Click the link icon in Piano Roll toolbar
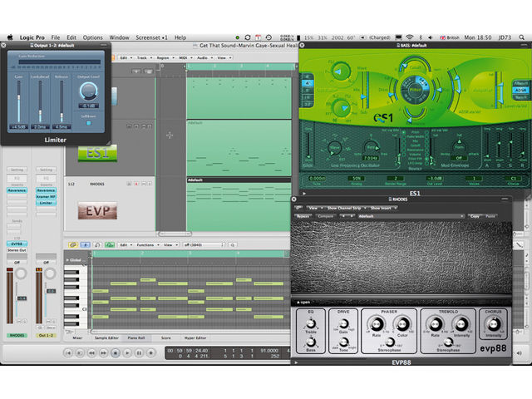The height and width of the screenshot is (399, 532). coord(73,244)
